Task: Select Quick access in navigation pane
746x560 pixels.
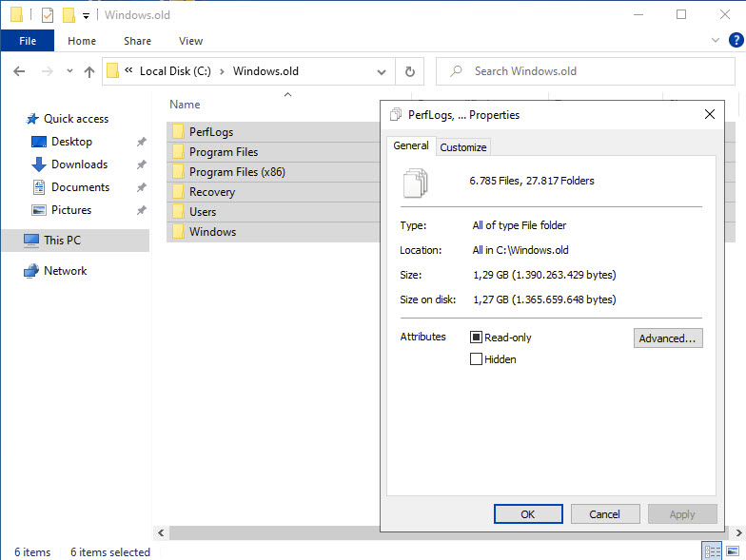Action: pos(76,119)
